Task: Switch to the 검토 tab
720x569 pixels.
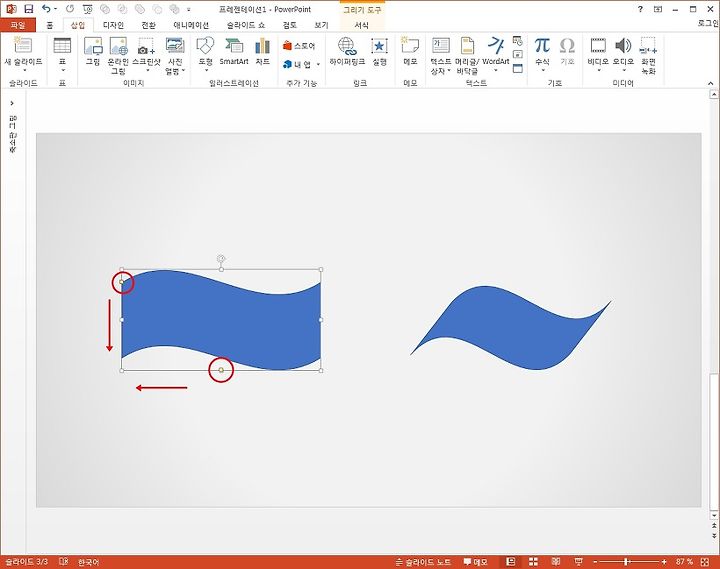Action: (289, 25)
